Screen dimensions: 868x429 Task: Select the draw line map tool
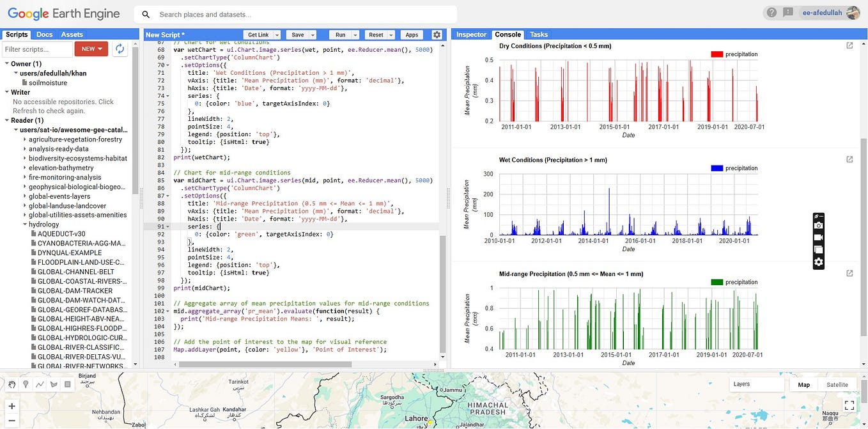pos(40,384)
